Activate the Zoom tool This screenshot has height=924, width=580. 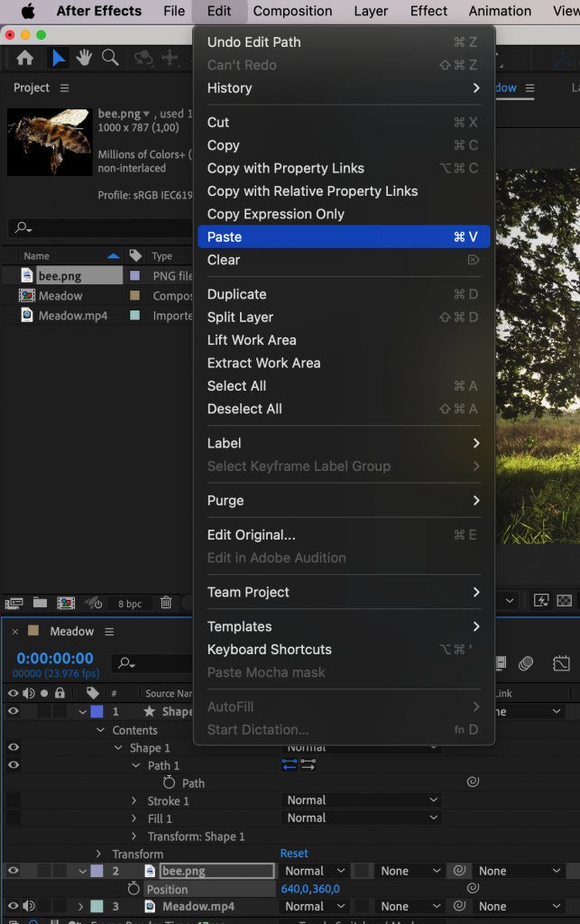pos(109,56)
